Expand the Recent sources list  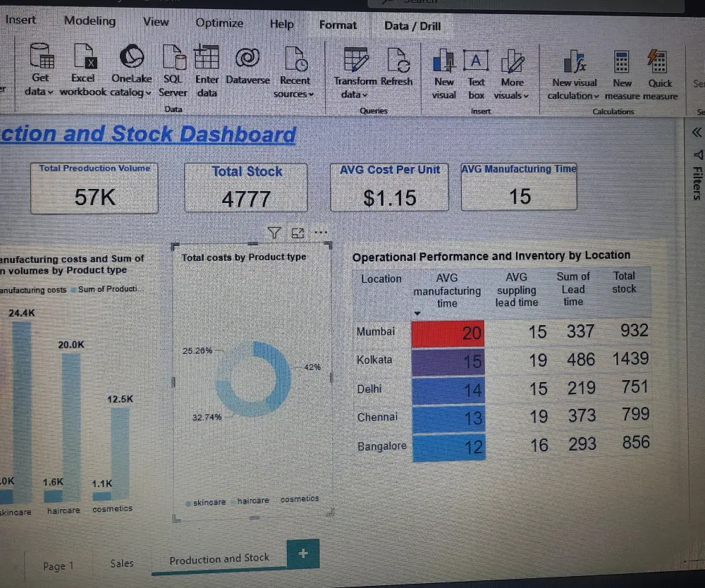[294, 73]
